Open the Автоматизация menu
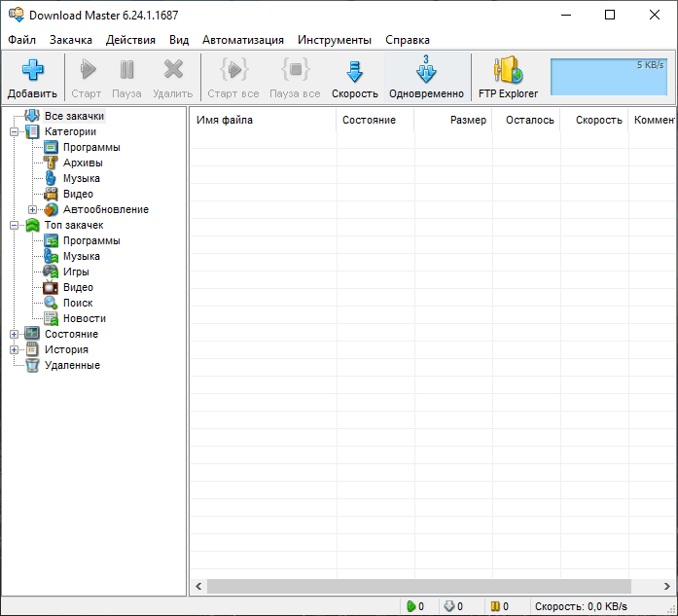This screenshot has width=678, height=616. (243, 40)
